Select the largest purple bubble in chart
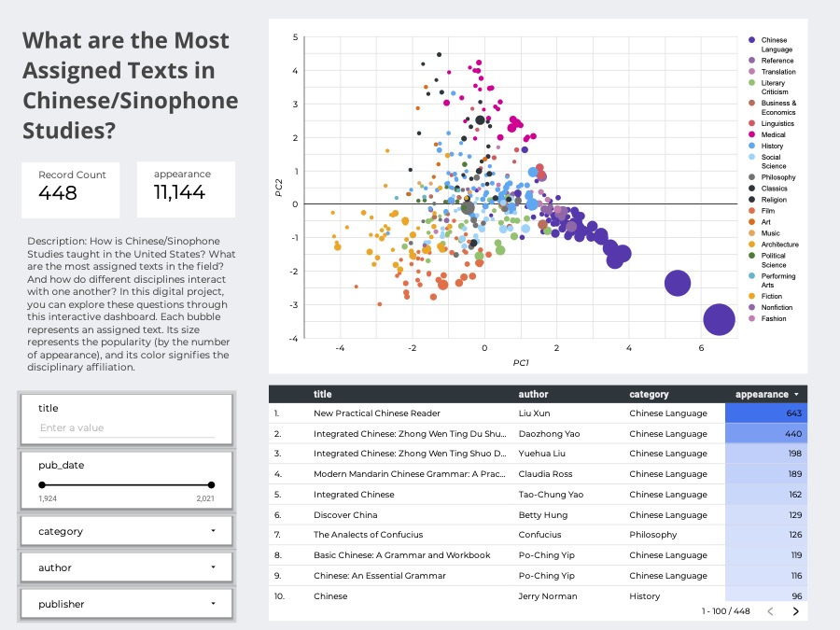840x630 pixels. click(x=718, y=319)
